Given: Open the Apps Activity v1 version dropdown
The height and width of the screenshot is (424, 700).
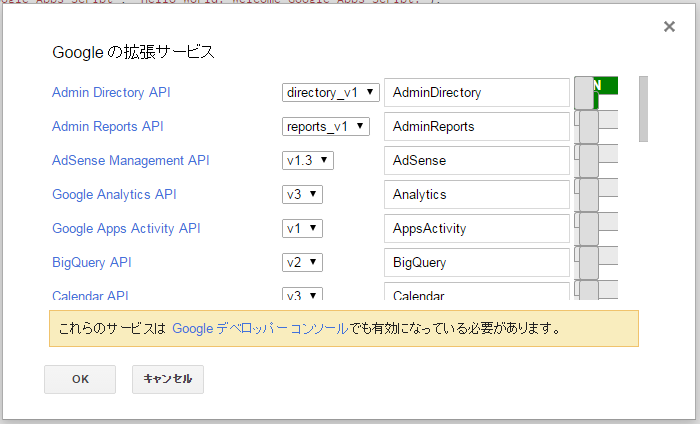Looking at the screenshot, I should pyautogui.click(x=302, y=228).
